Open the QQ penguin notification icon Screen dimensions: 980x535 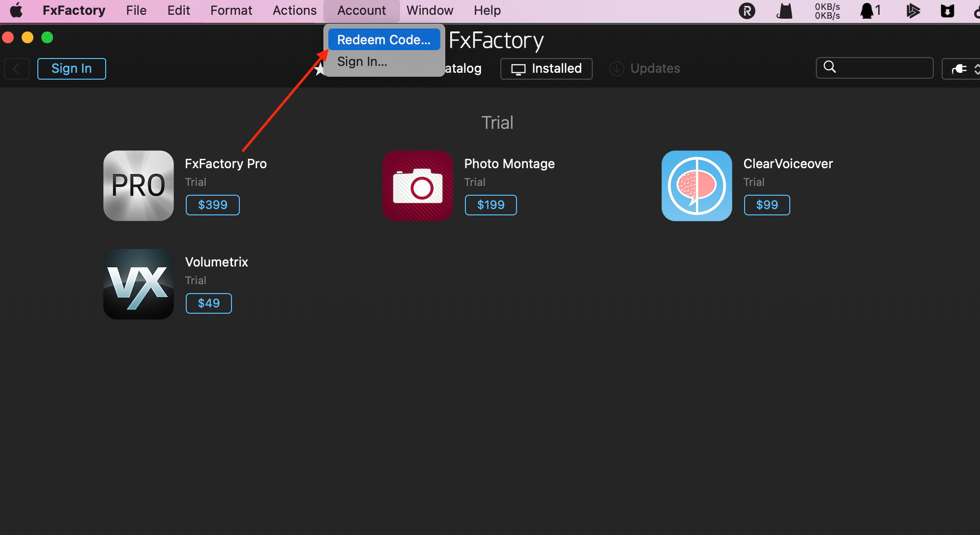click(870, 11)
